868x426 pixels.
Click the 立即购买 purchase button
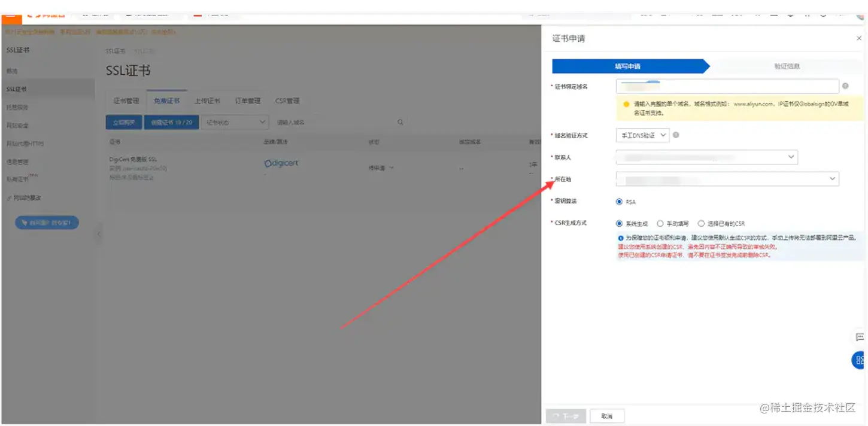[x=123, y=121]
